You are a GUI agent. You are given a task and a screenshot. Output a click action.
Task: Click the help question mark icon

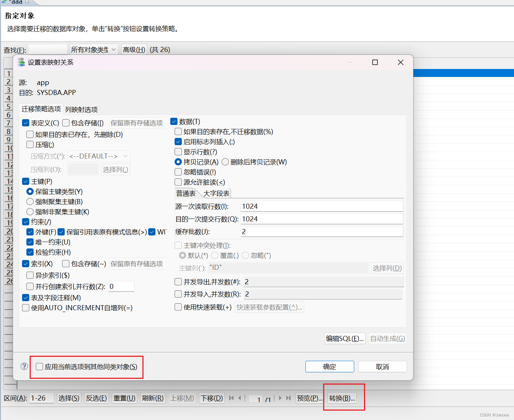click(24, 366)
